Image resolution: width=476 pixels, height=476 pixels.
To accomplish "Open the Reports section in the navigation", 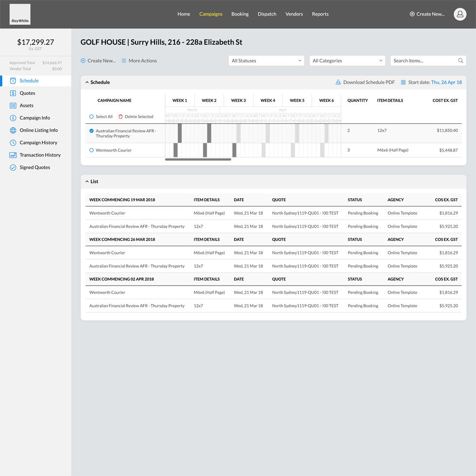I will coord(320,14).
